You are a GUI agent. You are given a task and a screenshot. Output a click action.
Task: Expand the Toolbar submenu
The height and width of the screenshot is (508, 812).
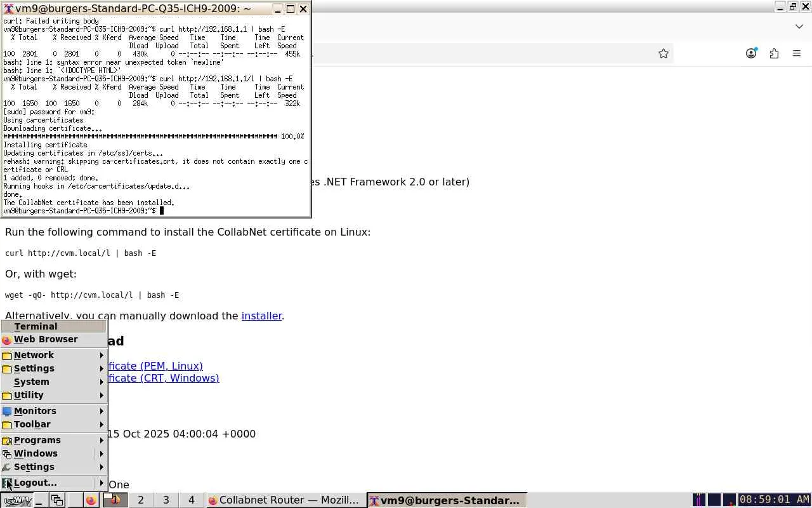(x=54, y=424)
